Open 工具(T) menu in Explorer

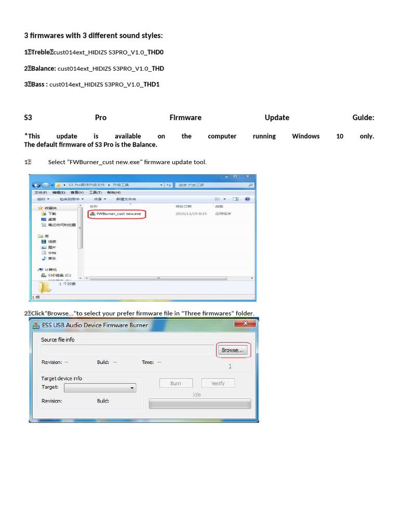click(x=96, y=192)
